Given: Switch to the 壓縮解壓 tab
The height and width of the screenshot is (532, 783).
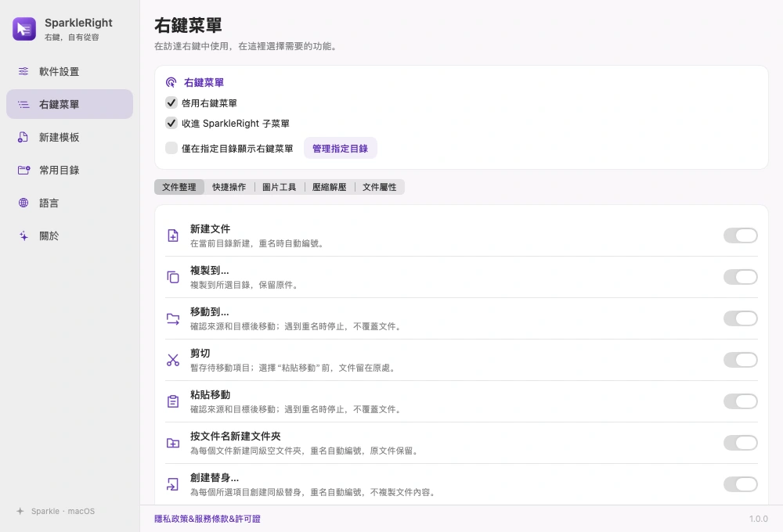Looking at the screenshot, I should click(x=329, y=187).
